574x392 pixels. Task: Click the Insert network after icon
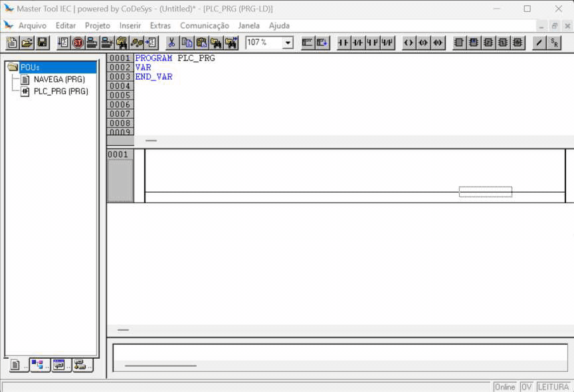322,43
